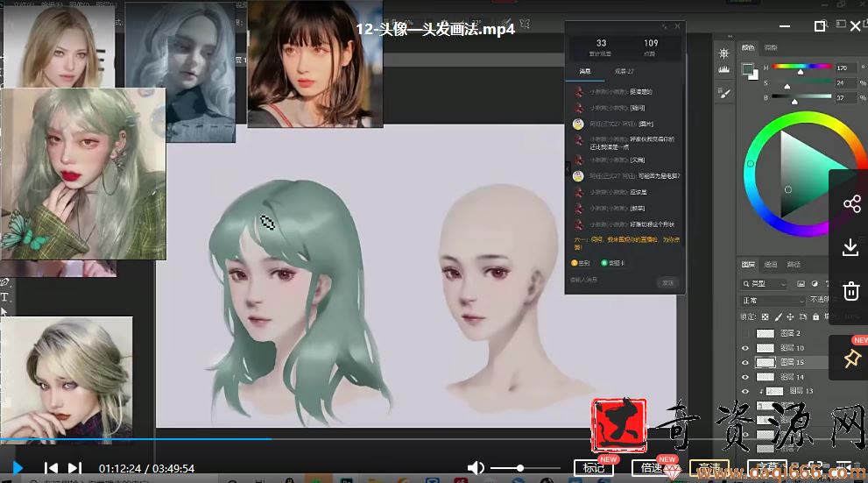Hide layer 图层 13 with eye icon
Screen dimensions: 868x483
click(x=745, y=392)
